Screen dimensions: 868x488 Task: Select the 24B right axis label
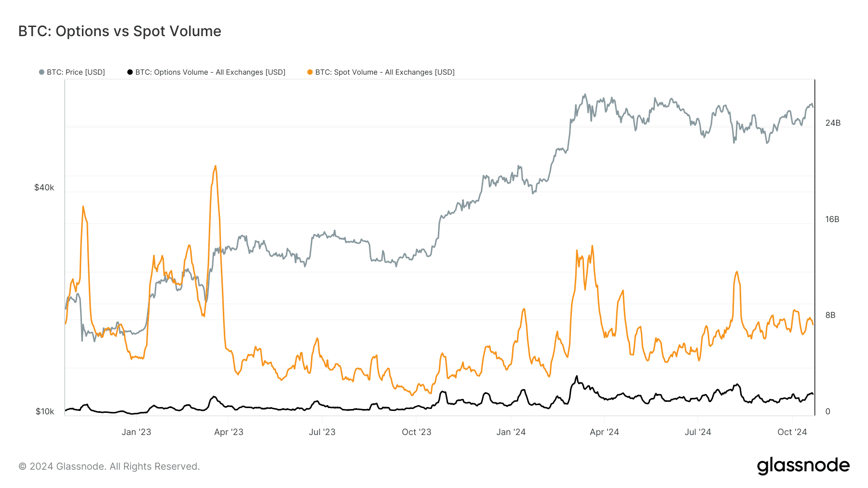pyautogui.click(x=833, y=123)
